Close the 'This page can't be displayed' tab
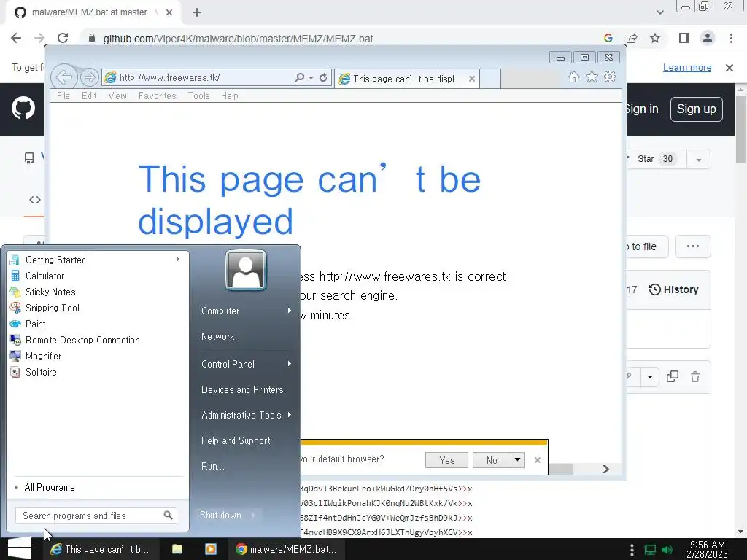This screenshot has height=560, width=747. point(472,79)
